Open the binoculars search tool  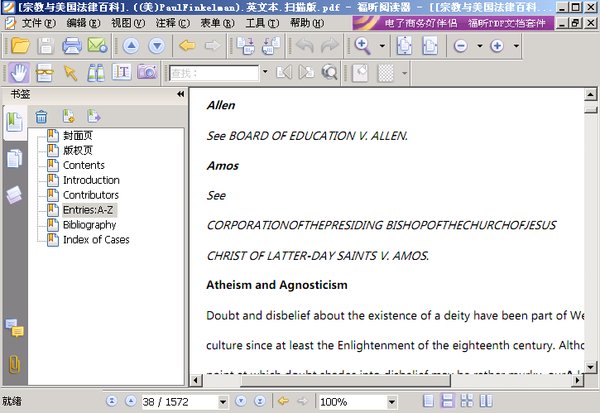tap(95, 72)
